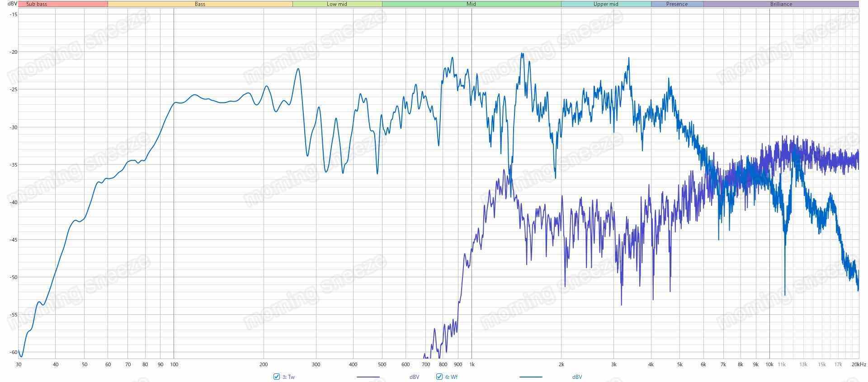Click the -40 value on the vertical axis
This screenshot has height=382, width=868.
click(14, 202)
